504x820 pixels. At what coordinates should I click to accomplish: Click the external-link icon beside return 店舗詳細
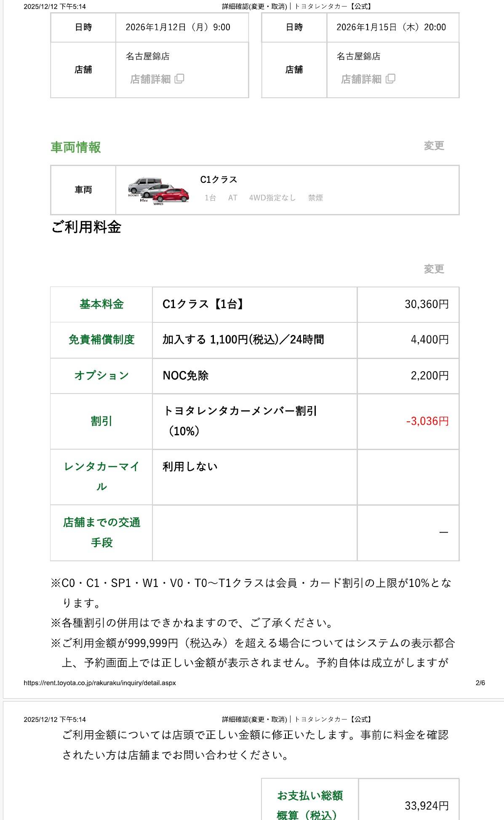391,79
